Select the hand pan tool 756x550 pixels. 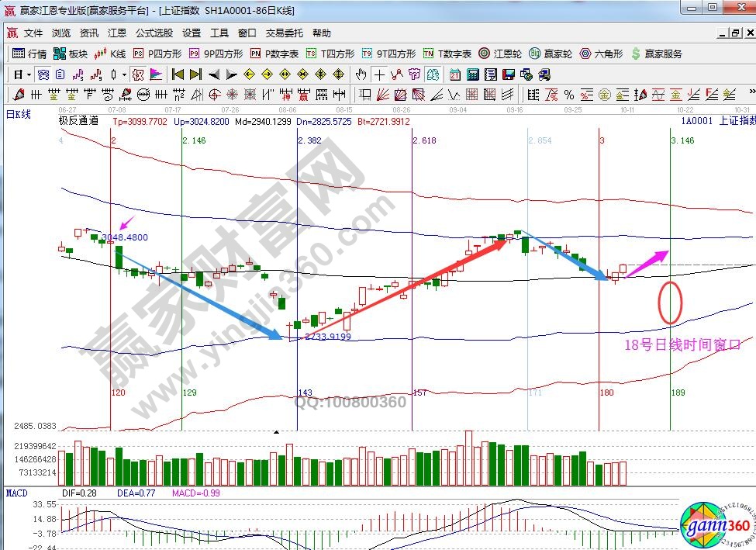(361, 74)
